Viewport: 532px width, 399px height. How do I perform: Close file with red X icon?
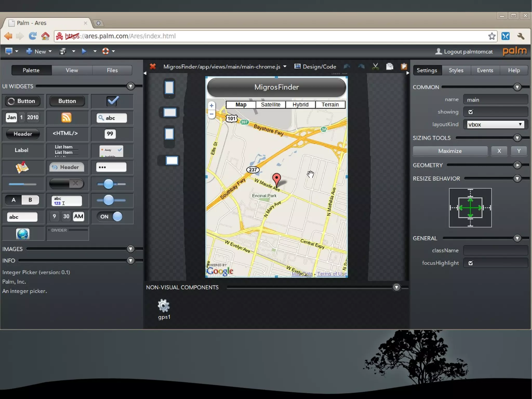coord(153,67)
